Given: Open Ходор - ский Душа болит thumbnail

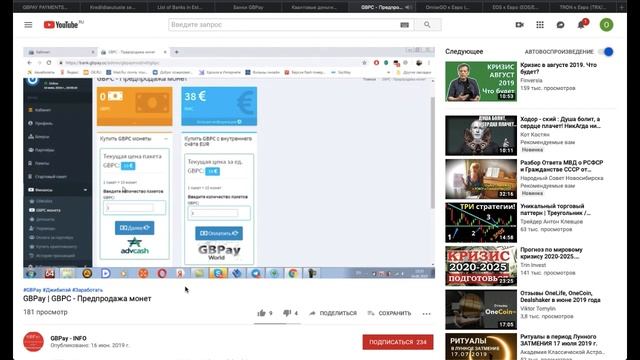Looking at the screenshot, I should (x=481, y=135).
